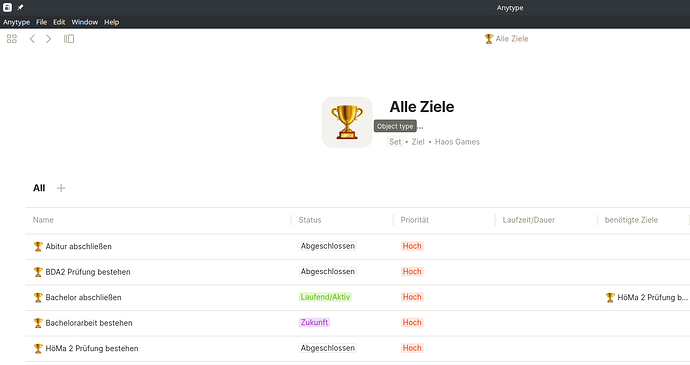Click the large trophy icon of Alle Ziele
This screenshot has width=690, height=365.
click(x=347, y=122)
